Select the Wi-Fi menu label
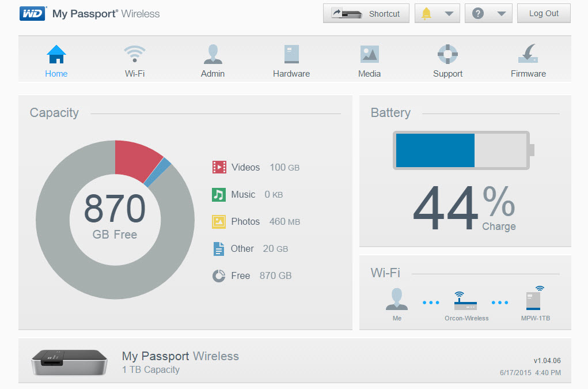The width and height of the screenshot is (588, 389). click(135, 74)
